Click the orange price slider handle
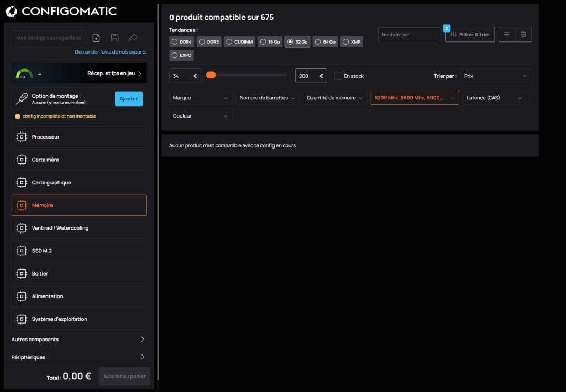Image resolution: width=566 pixels, height=392 pixels. click(211, 75)
